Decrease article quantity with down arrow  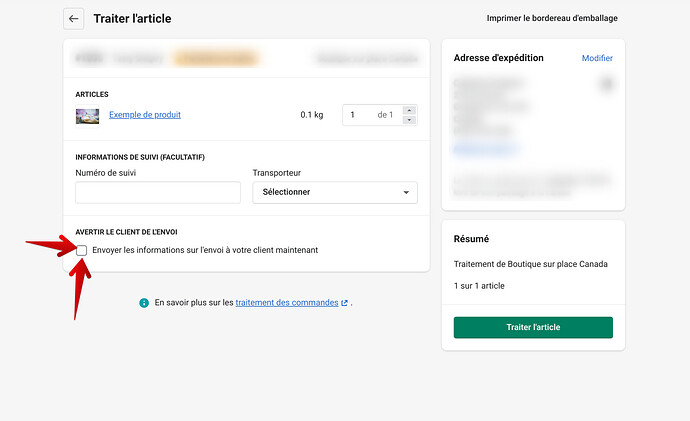pyautogui.click(x=409, y=120)
